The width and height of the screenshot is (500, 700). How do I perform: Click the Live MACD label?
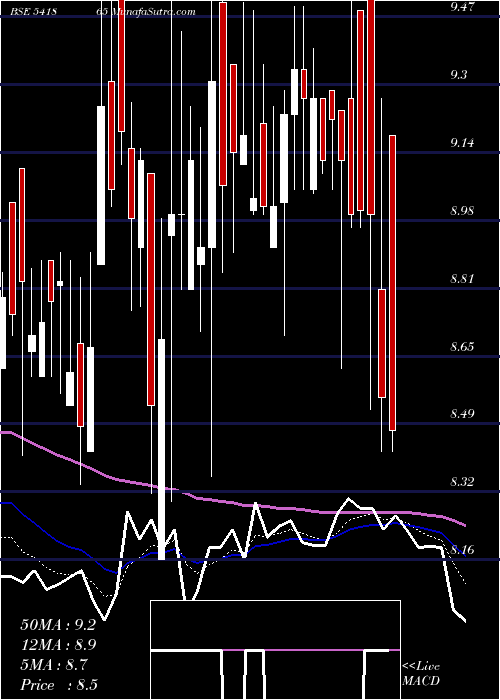click(421, 674)
